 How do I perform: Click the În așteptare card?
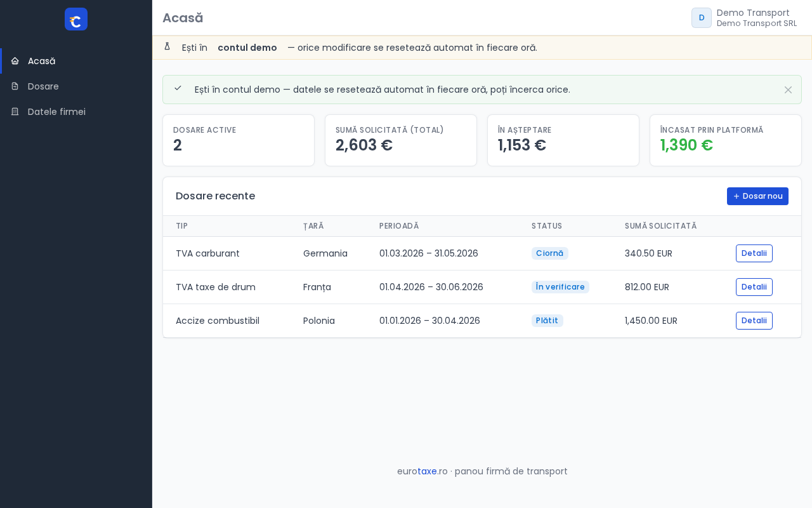click(563, 140)
